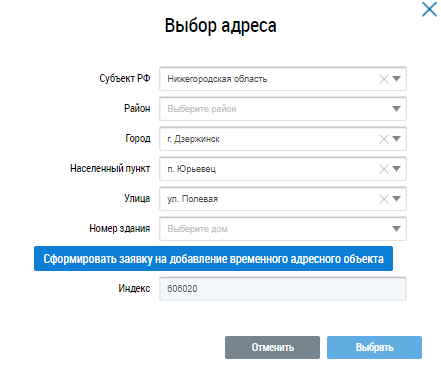Clear the п. Юрьевец locality value
This screenshot has height=367, width=441.
point(384,169)
